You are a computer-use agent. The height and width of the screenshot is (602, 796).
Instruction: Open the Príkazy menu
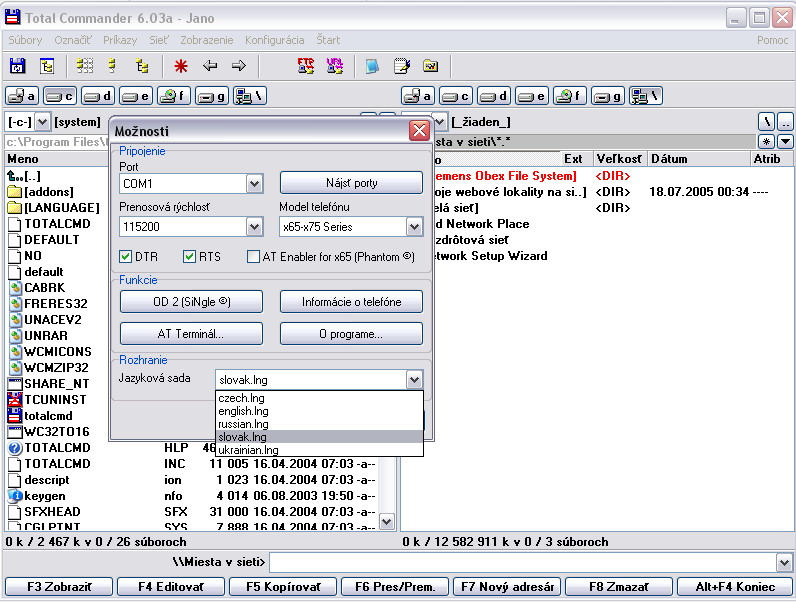click(x=120, y=40)
